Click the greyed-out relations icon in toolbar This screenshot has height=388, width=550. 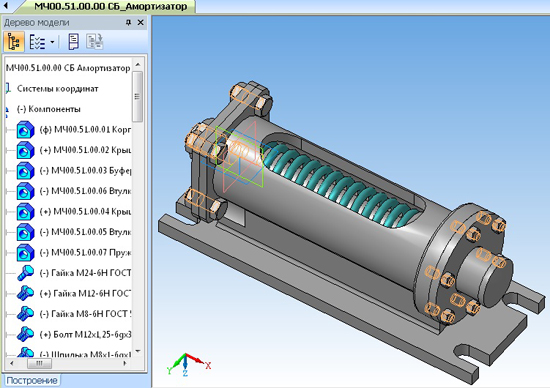click(94, 42)
